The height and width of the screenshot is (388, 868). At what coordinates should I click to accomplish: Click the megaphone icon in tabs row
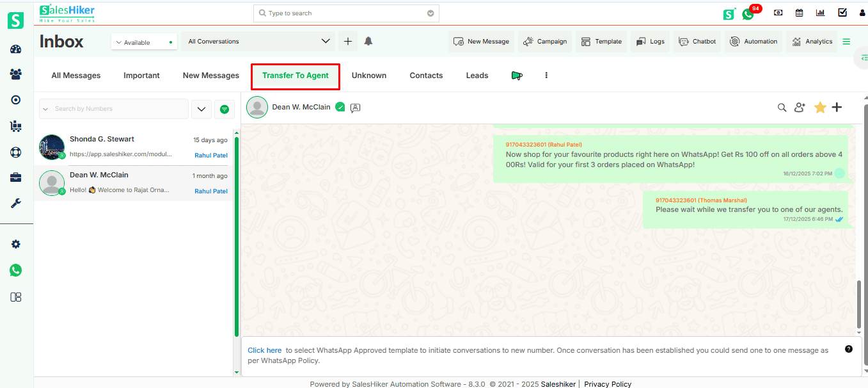[517, 76]
